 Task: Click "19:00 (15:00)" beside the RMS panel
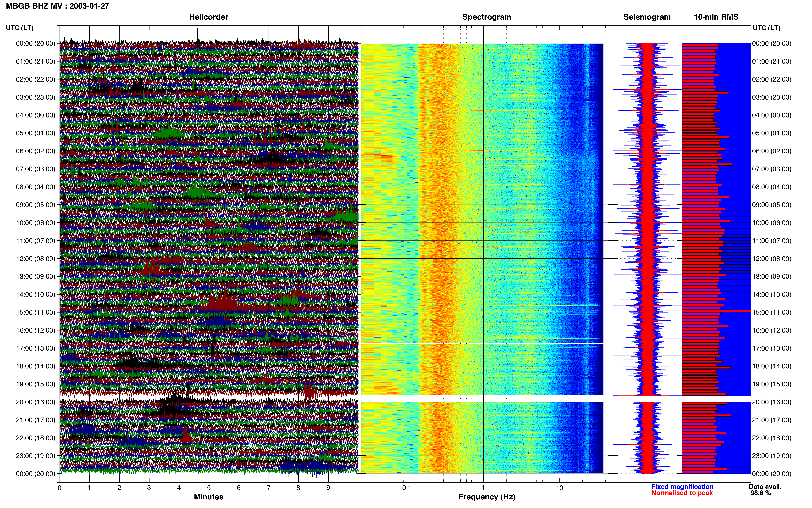772,384
